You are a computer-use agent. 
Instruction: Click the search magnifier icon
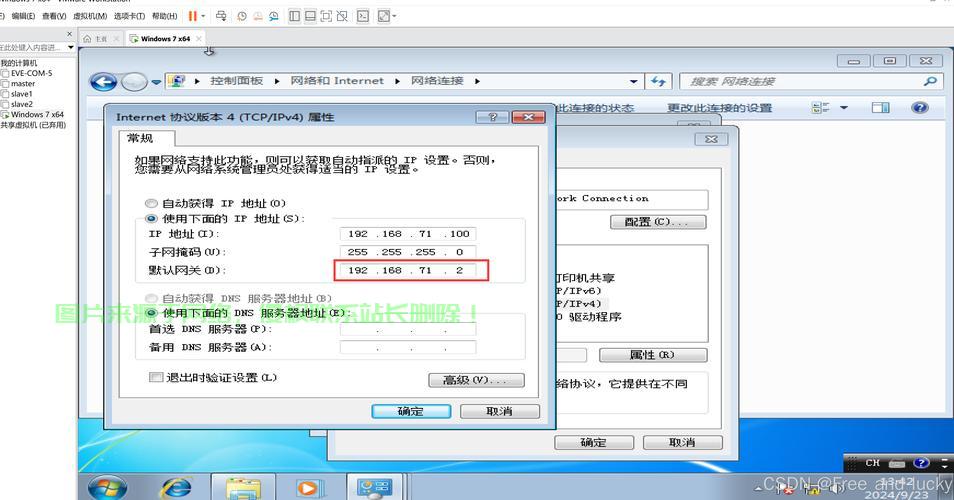point(930,81)
